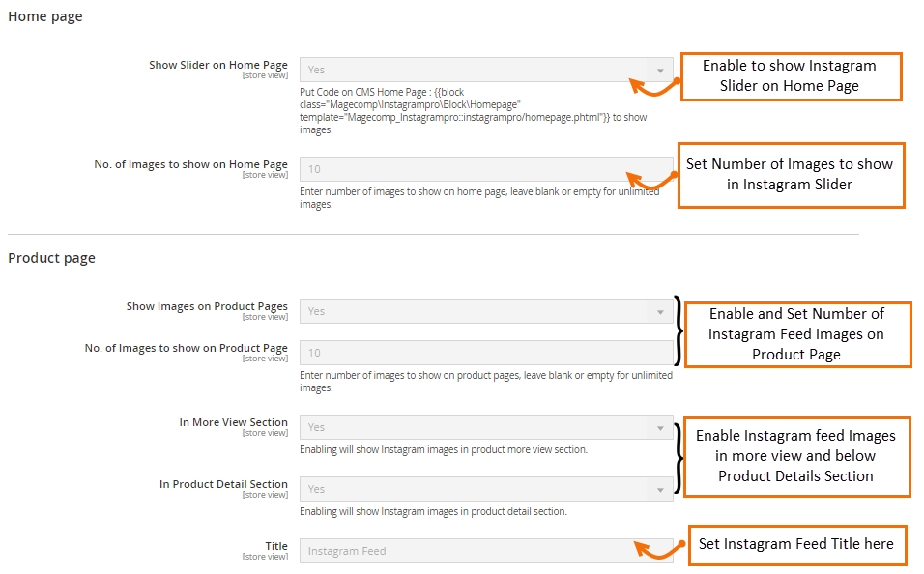924x574 pixels.
Task: Click the arrow of Show Images on Product Pages select
Action: (660, 312)
